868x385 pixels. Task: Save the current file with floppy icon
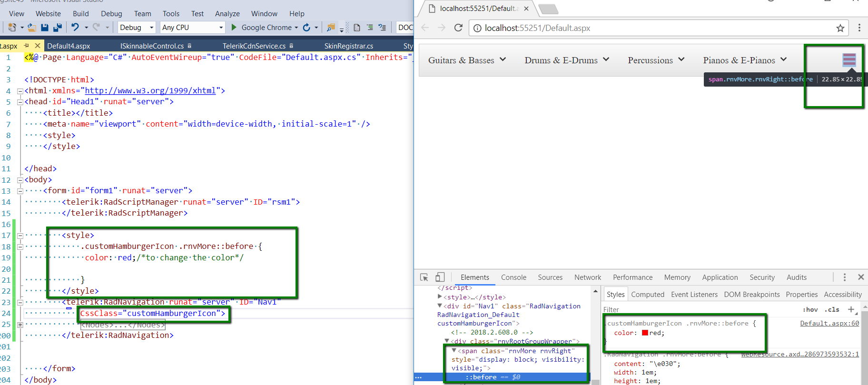tap(45, 28)
